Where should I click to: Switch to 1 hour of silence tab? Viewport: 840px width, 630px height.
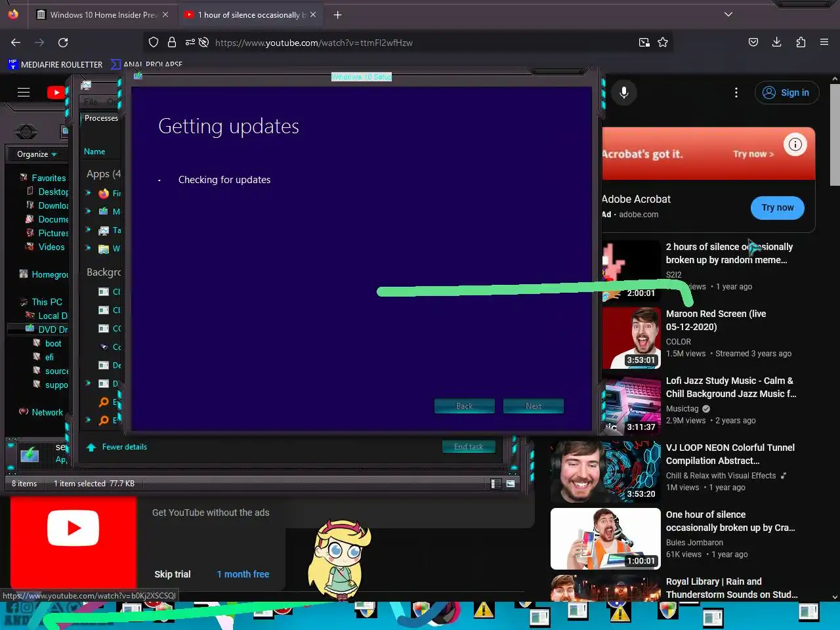click(249, 14)
